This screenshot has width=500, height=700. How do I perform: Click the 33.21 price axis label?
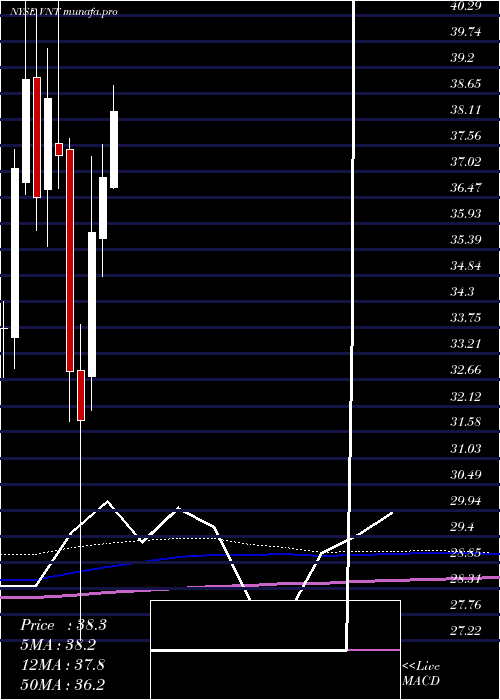point(466,344)
